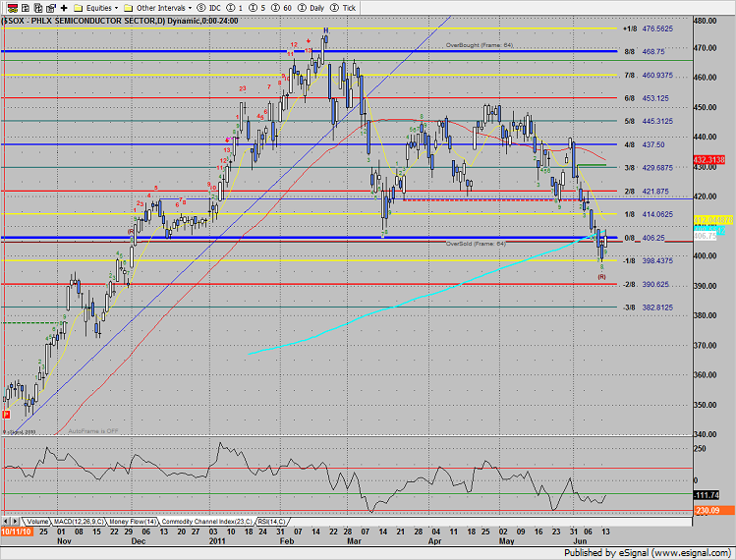Click the orange 10/11/10 date label

point(17,532)
